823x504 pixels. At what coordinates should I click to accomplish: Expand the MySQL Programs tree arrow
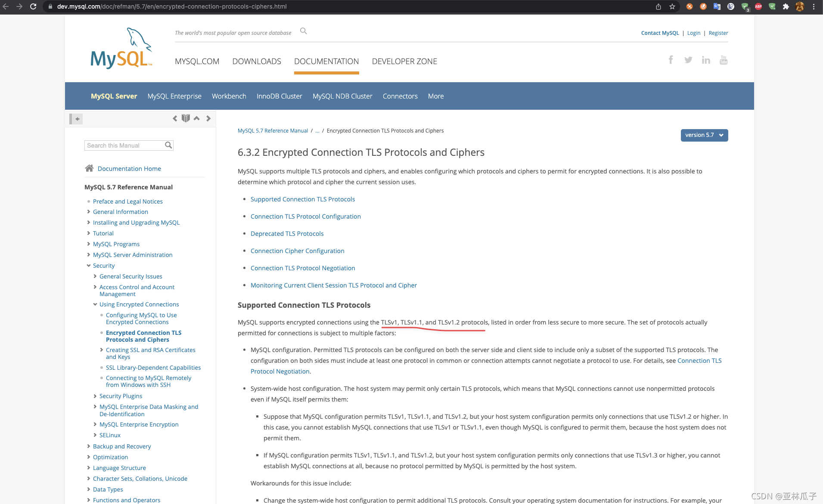point(88,244)
